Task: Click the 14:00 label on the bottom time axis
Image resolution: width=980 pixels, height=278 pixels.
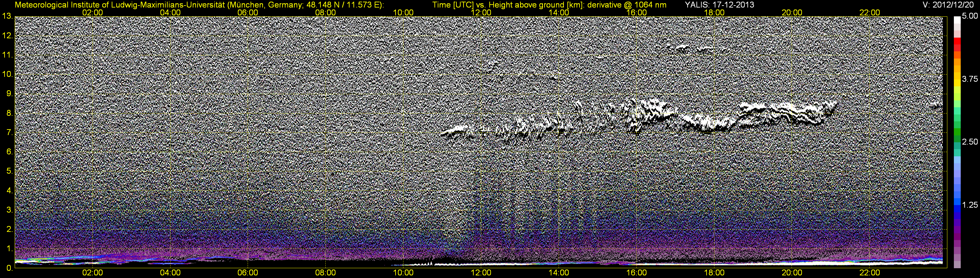Action: pyautogui.click(x=559, y=273)
